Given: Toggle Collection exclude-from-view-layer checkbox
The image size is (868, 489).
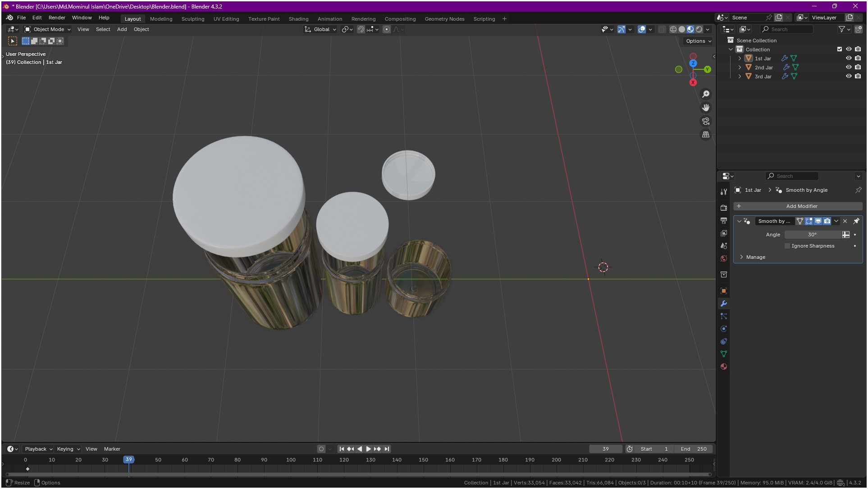Looking at the screenshot, I should click(840, 49).
